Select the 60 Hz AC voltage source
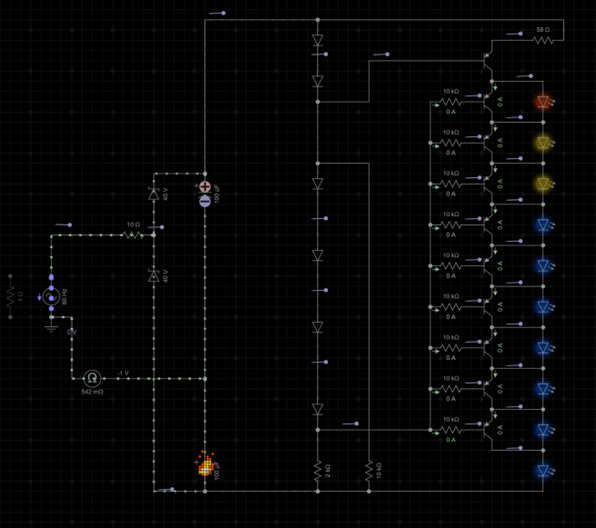596x528 pixels. coord(51,296)
